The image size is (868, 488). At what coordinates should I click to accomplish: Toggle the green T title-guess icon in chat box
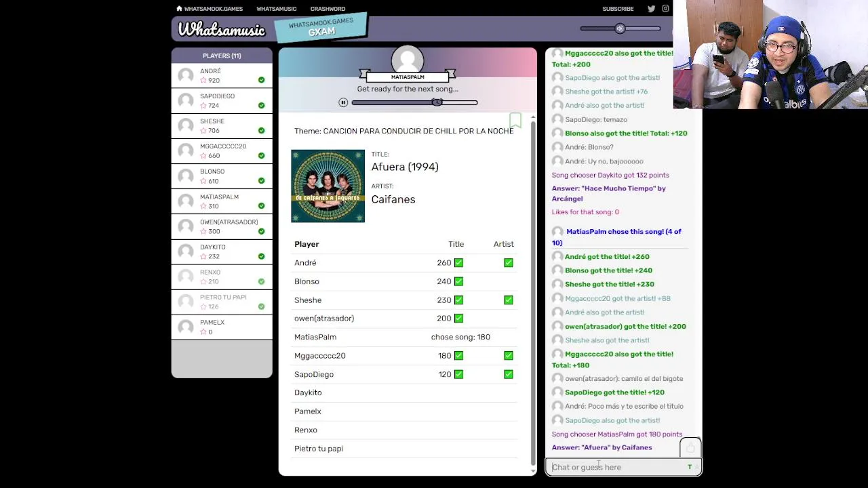coord(690,467)
